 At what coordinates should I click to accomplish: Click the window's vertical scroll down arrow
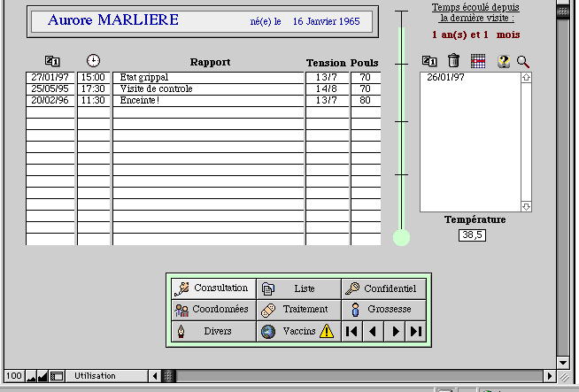[x=563, y=363]
